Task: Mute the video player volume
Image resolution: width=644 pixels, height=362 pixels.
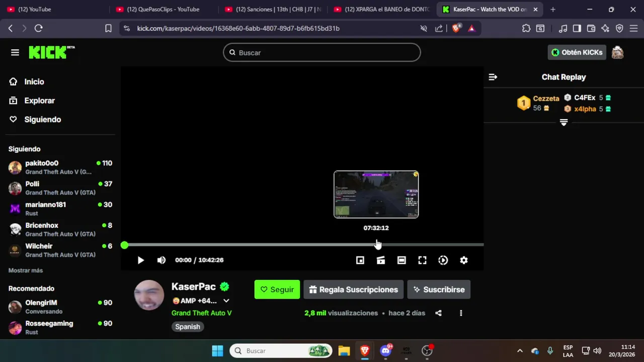Action: click(161, 260)
